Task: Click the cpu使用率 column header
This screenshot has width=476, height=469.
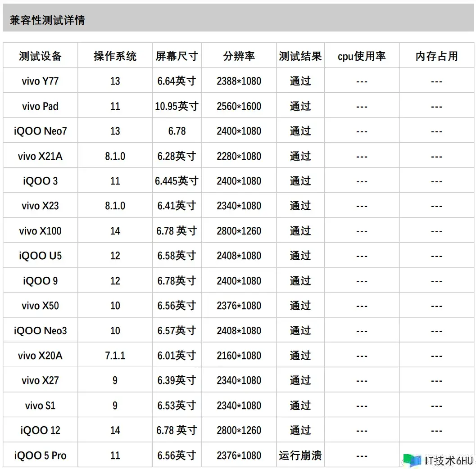Action: click(x=362, y=56)
